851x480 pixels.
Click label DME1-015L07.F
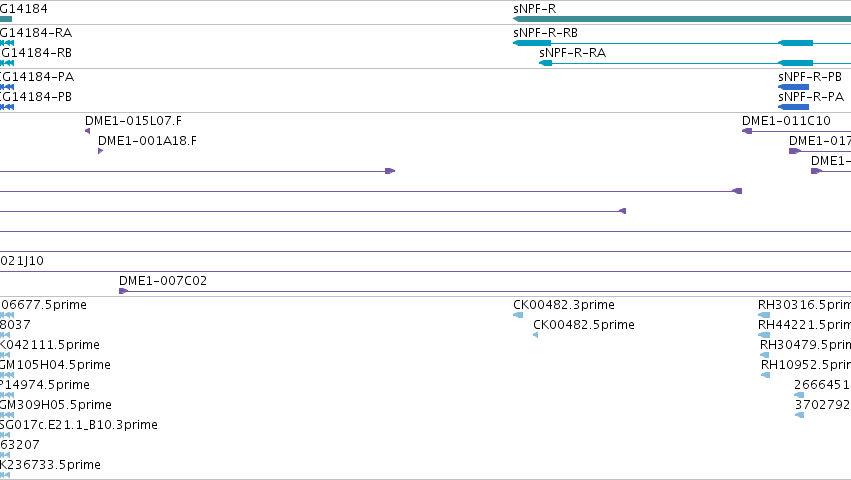(134, 121)
